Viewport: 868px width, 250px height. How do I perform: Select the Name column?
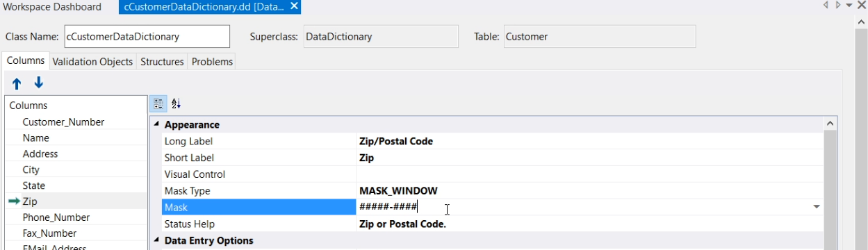(x=36, y=138)
